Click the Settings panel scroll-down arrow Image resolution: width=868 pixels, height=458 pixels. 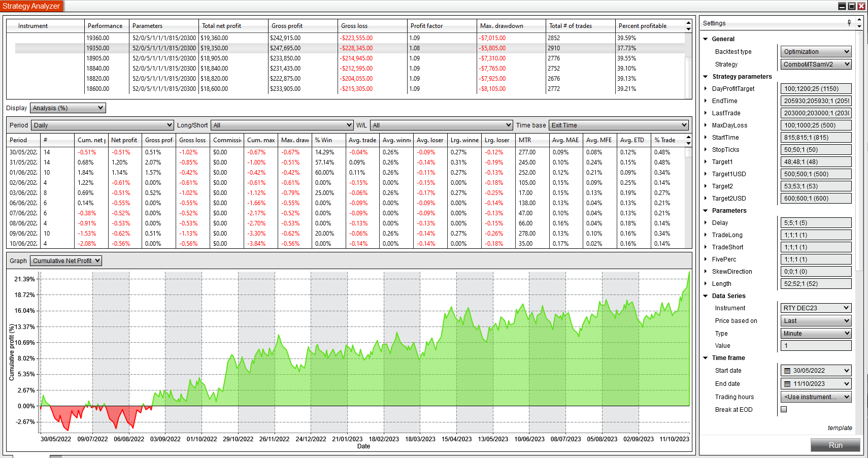(x=859, y=26)
